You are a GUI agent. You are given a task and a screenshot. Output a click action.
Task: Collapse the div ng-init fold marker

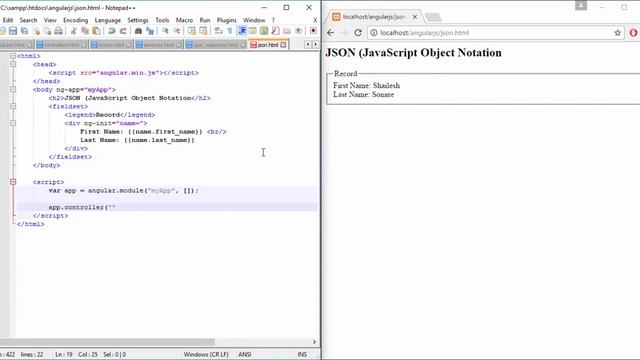point(13,123)
